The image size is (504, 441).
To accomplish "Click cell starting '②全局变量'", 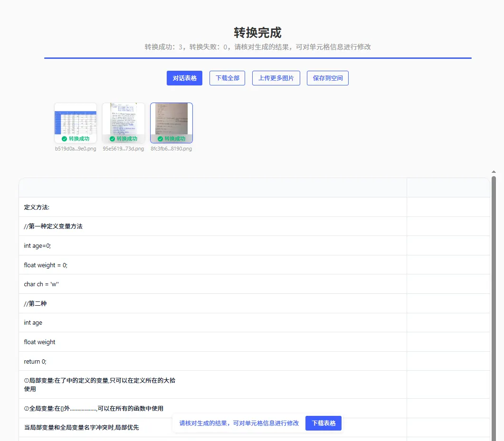I will (x=213, y=409).
